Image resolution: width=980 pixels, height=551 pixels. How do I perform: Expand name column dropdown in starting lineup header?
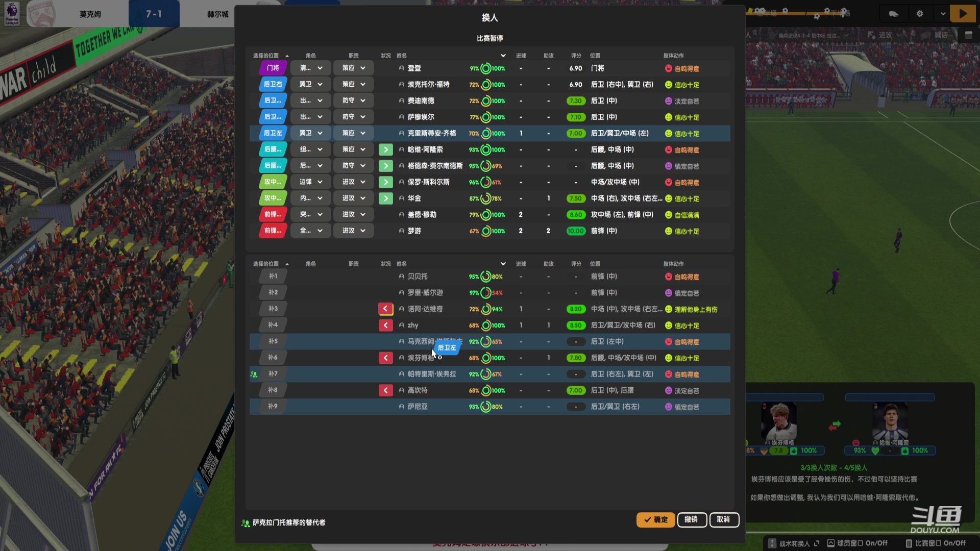(x=503, y=56)
